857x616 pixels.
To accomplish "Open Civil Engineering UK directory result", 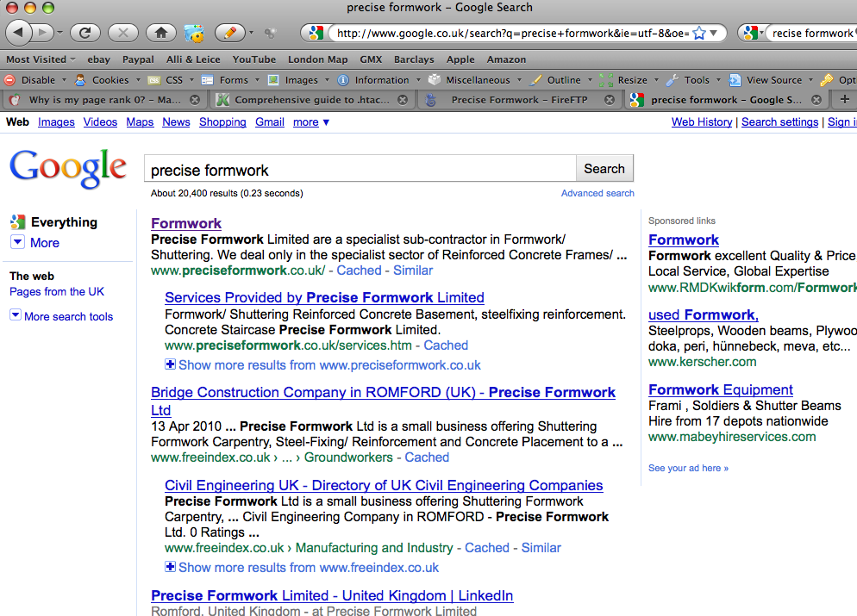I will tap(384, 486).
